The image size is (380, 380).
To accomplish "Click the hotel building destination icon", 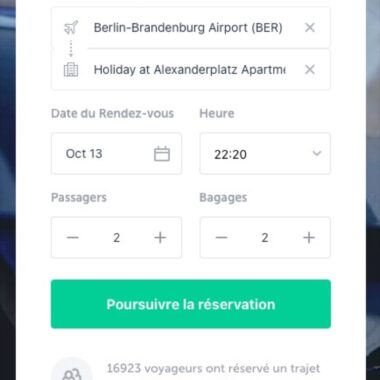I will (71, 70).
